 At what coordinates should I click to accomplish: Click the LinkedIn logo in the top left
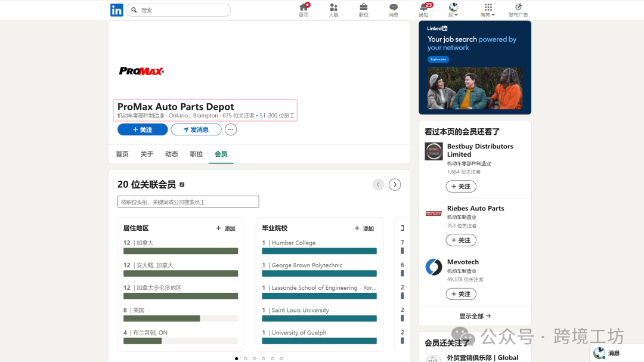coord(116,10)
